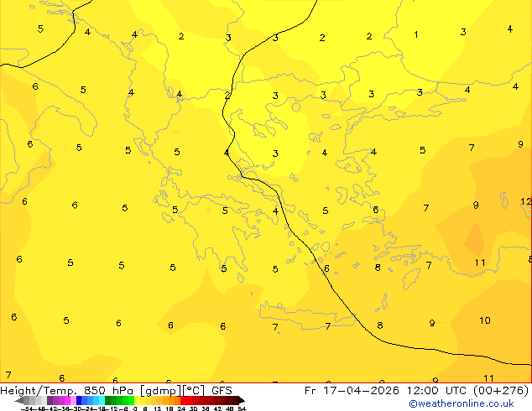The width and height of the screenshot is (532, 411).
Task: Click the temperature value '10' on the map
Action: point(485,320)
